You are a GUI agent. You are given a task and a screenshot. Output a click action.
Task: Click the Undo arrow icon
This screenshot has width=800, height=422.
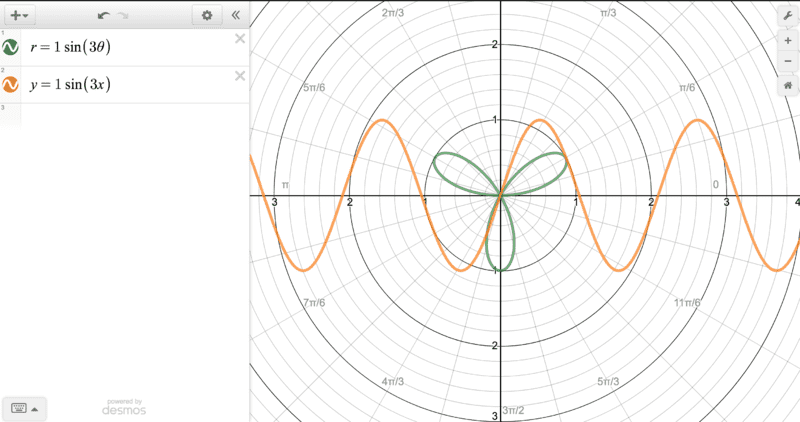pos(103,15)
